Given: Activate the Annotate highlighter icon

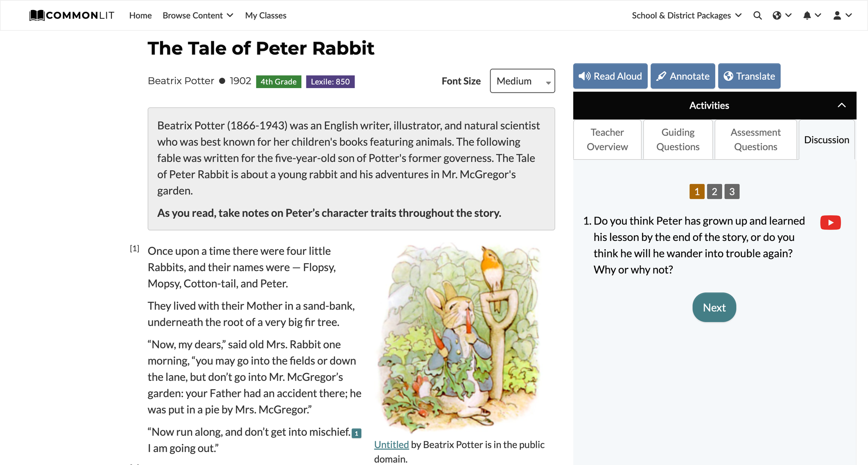Looking at the screenshot, I should coord(661,76).
